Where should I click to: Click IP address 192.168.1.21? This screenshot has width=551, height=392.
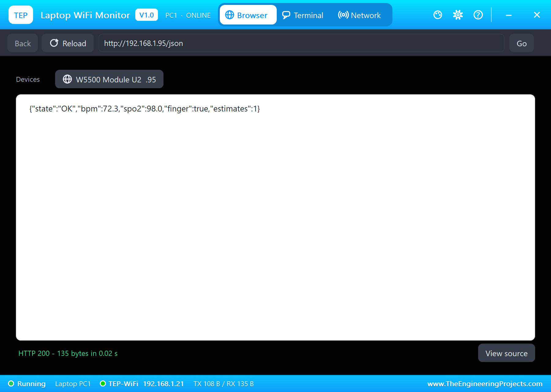[x=163, y=384]
